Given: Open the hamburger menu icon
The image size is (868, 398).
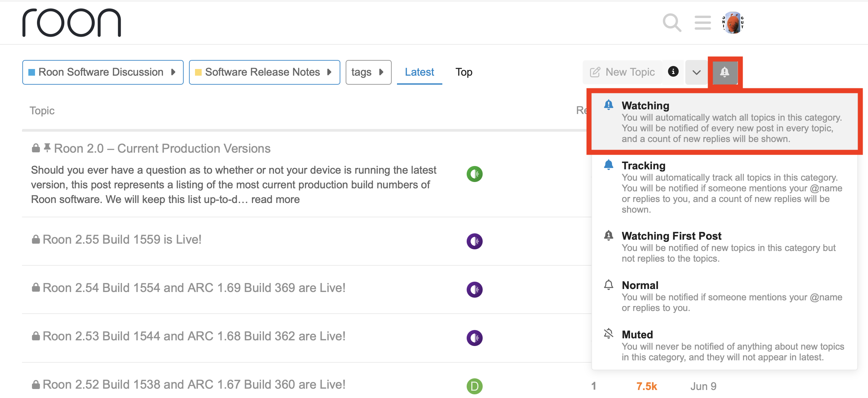Looking at the screenshot, I should tap(703, 23).
